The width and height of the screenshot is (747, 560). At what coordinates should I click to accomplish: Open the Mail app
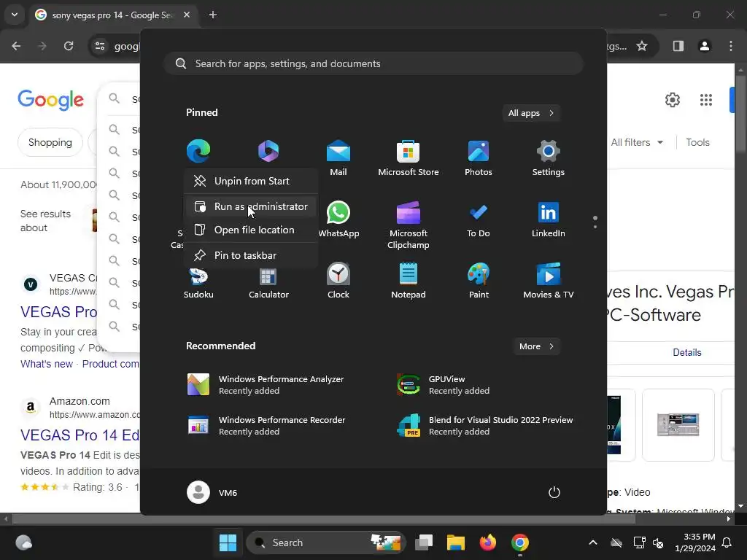click(x=338, y=158)
